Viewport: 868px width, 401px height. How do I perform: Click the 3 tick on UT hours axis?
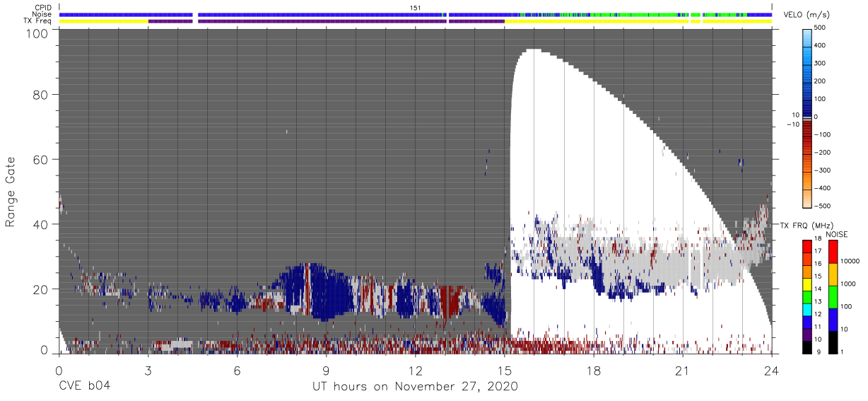pyautogui.click(x=148, y=370)
